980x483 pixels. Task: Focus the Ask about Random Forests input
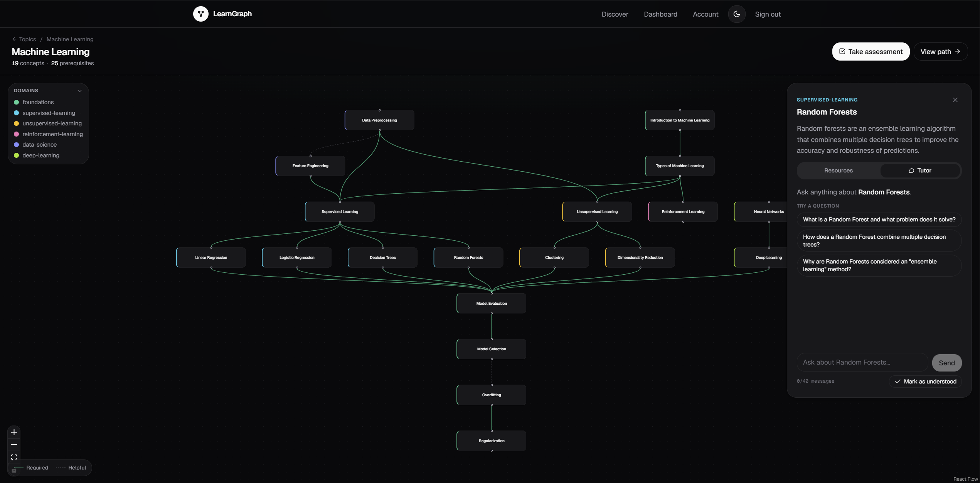point(862,363)
